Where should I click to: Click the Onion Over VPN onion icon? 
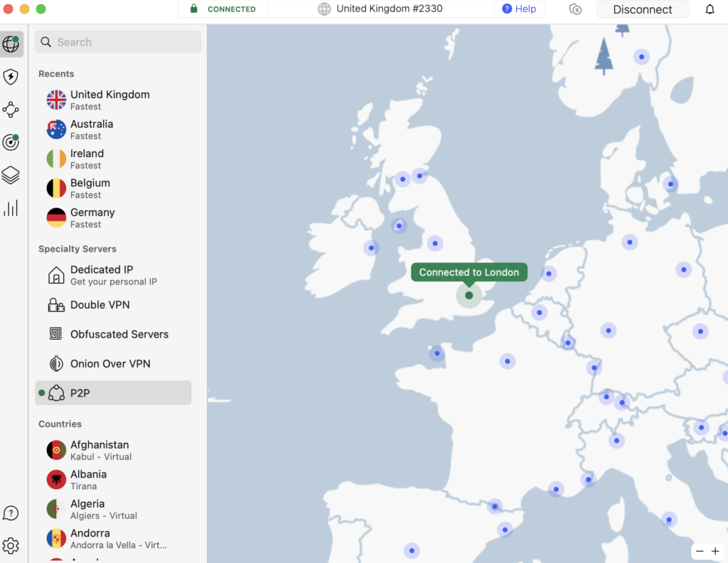(56, 363)
